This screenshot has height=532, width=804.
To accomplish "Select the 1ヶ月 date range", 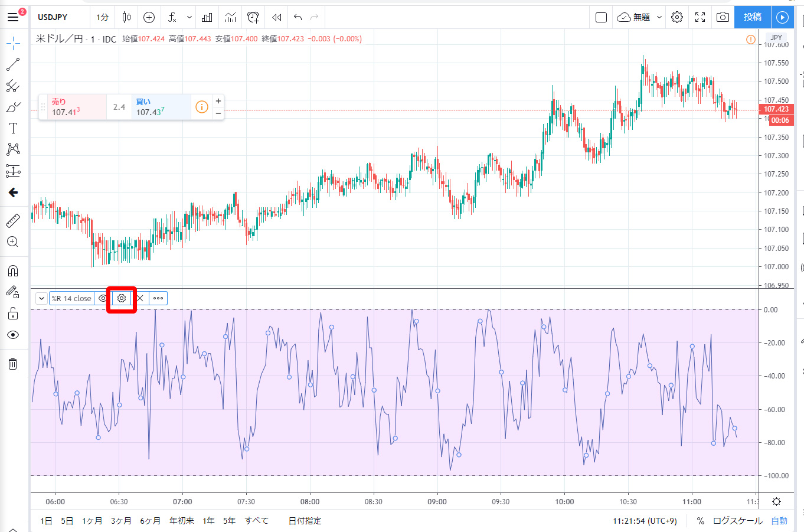I will [92, 521].
